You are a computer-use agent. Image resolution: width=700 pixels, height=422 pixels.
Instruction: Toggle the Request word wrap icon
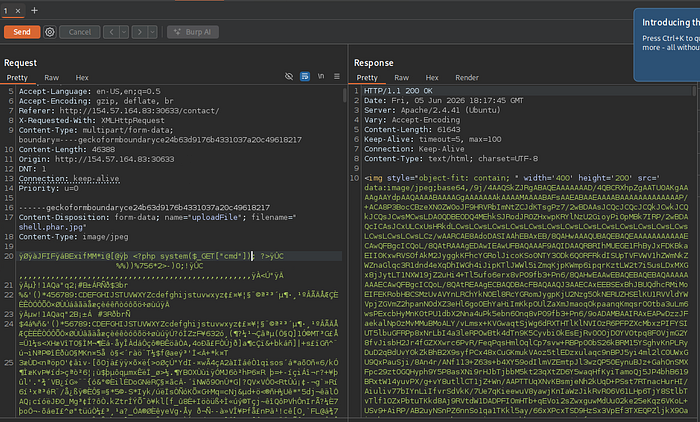(305, 76)
